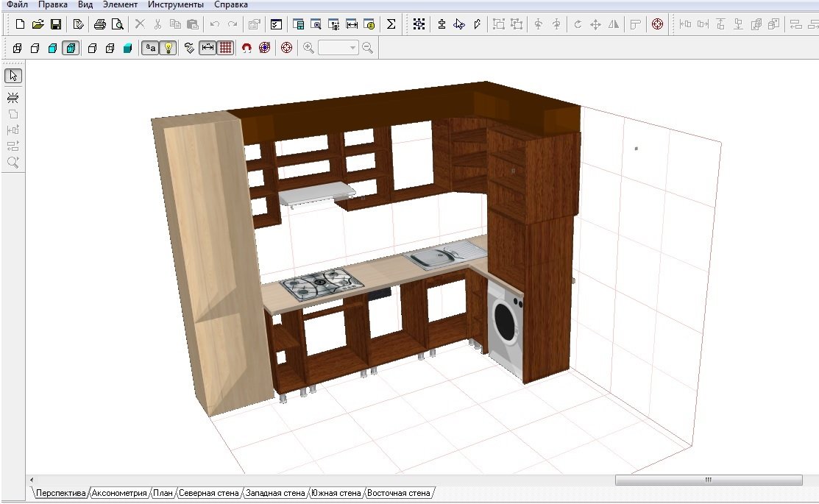Choose the pencil edit tool in top toolbar
The image size is (819, 504).
[x=477, y=24]
